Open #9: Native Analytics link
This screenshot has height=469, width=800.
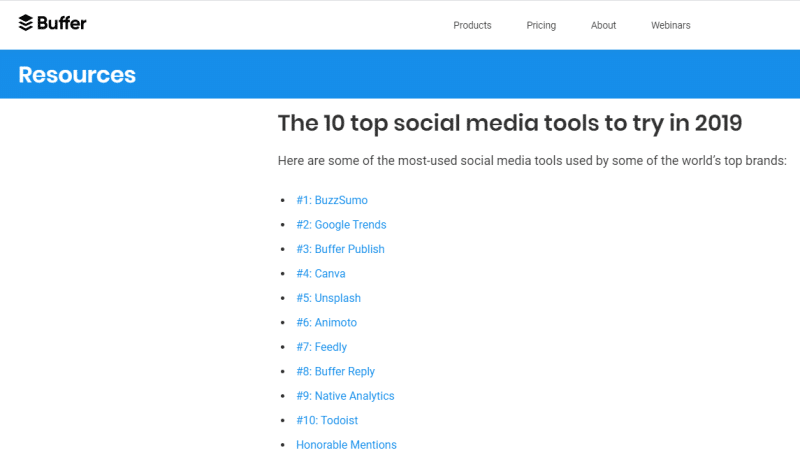[345, 396]
